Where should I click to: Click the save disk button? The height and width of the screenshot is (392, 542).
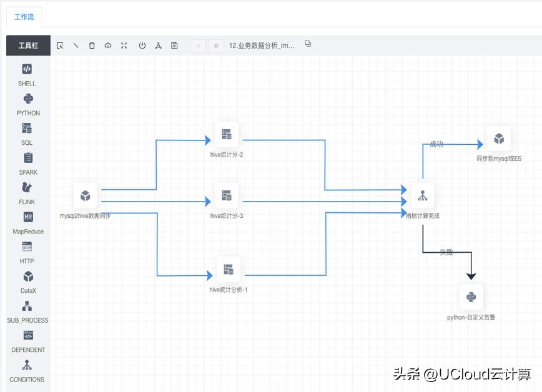click(174, 45)
